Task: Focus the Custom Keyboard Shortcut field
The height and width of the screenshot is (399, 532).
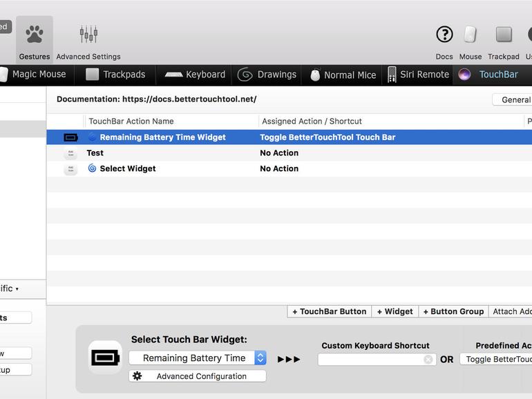Action: pyautogui.click(x=377, y=360)
